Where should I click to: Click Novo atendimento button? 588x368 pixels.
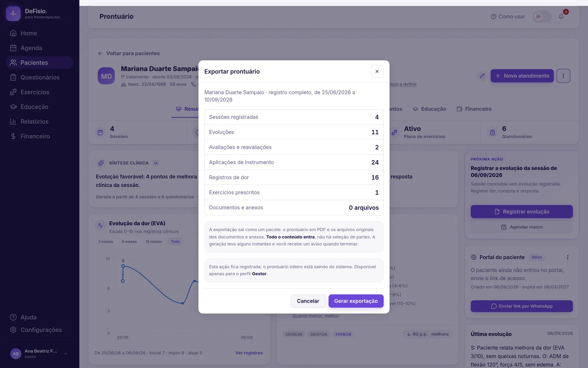522,76
